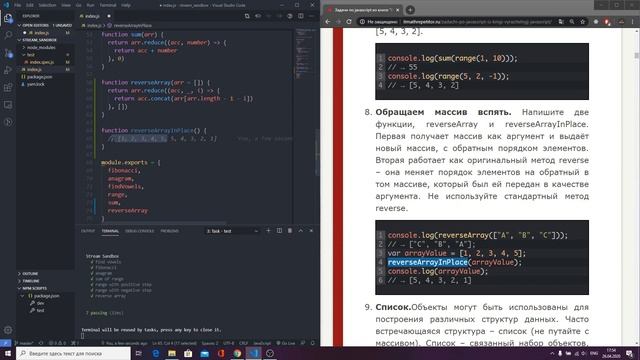Open Task View on taskbar
This screenshot has height=360, width=640.
pyautogui.click(x=138, y=353)
